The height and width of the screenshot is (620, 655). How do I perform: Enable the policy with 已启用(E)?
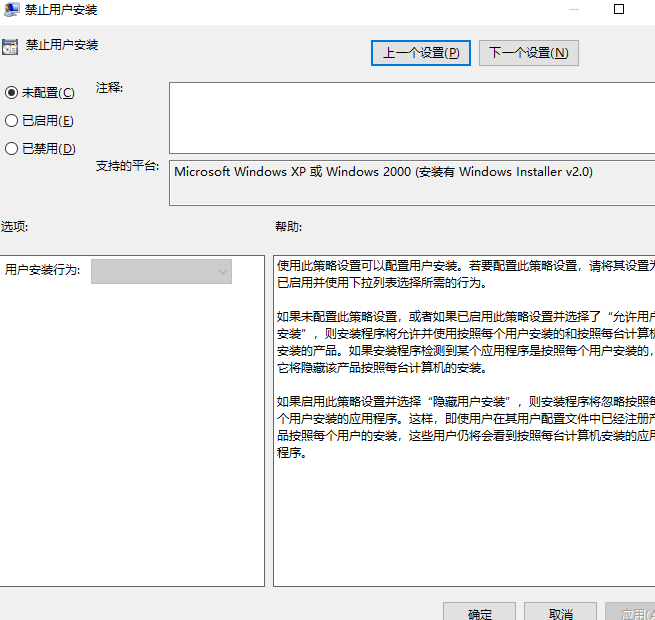(12, 121)
